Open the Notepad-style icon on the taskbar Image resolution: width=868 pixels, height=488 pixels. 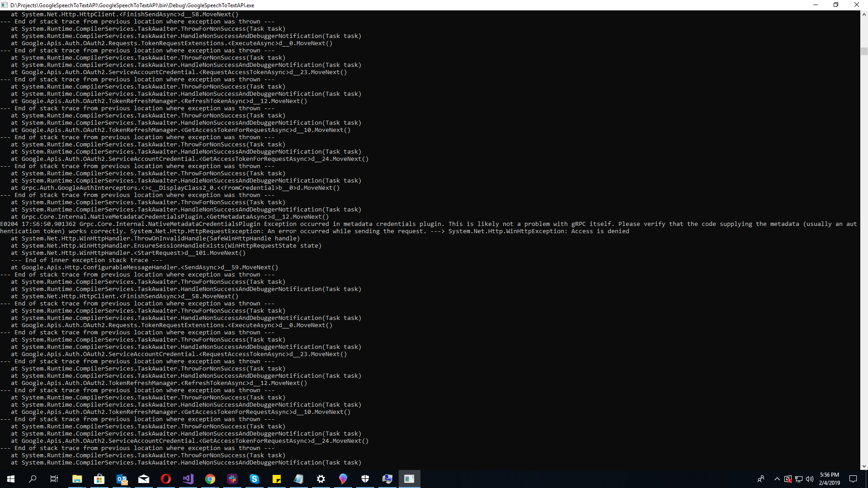coord(299,479)
